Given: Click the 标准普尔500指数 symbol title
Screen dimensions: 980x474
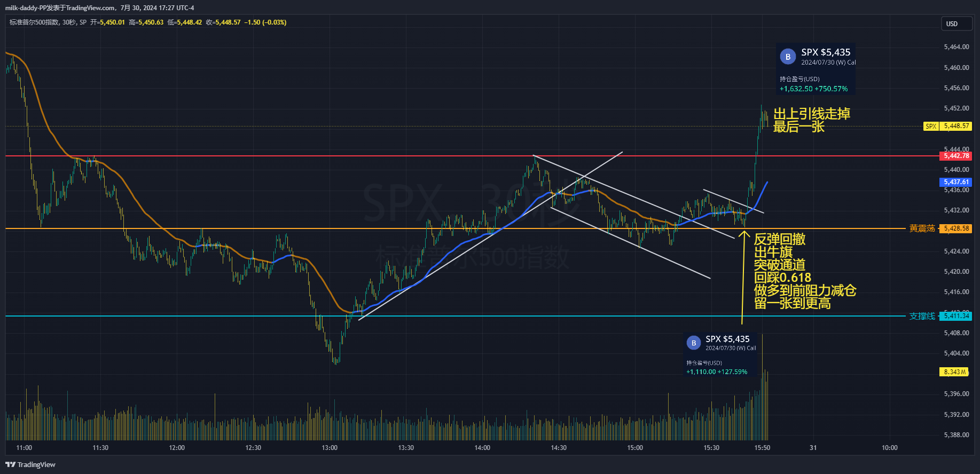Looking at the screenshot, I should click(34, 22).
